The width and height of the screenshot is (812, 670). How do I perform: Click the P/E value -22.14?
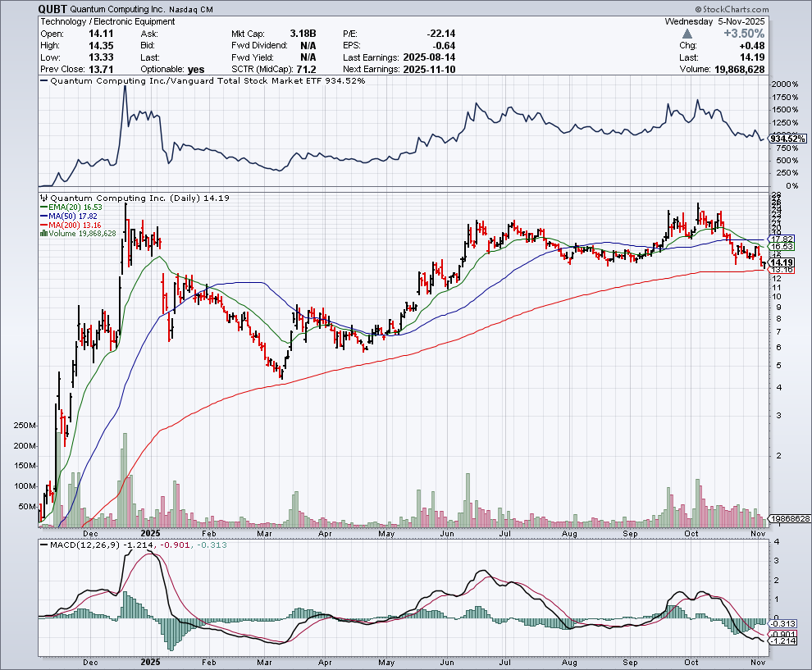[x=441, y=34]
